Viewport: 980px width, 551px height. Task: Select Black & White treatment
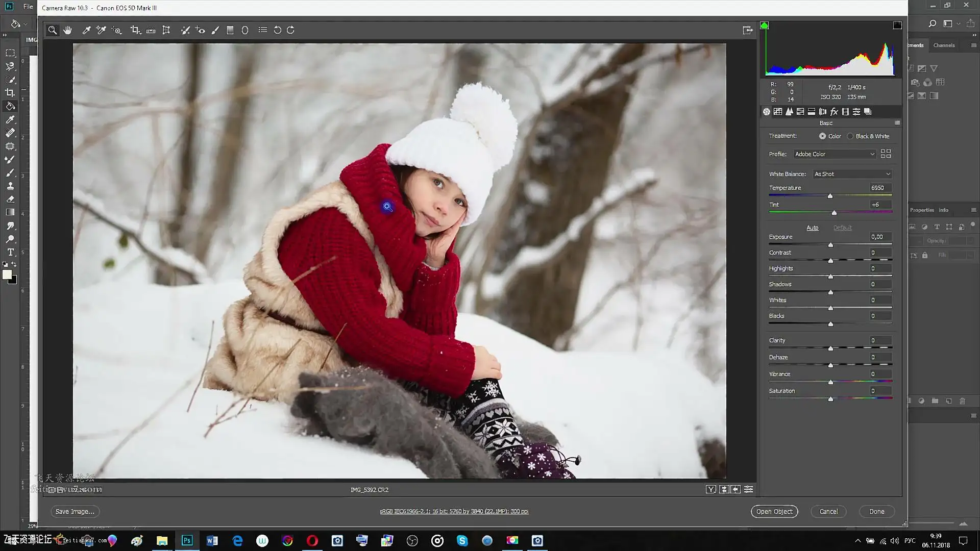coord(850,136)
